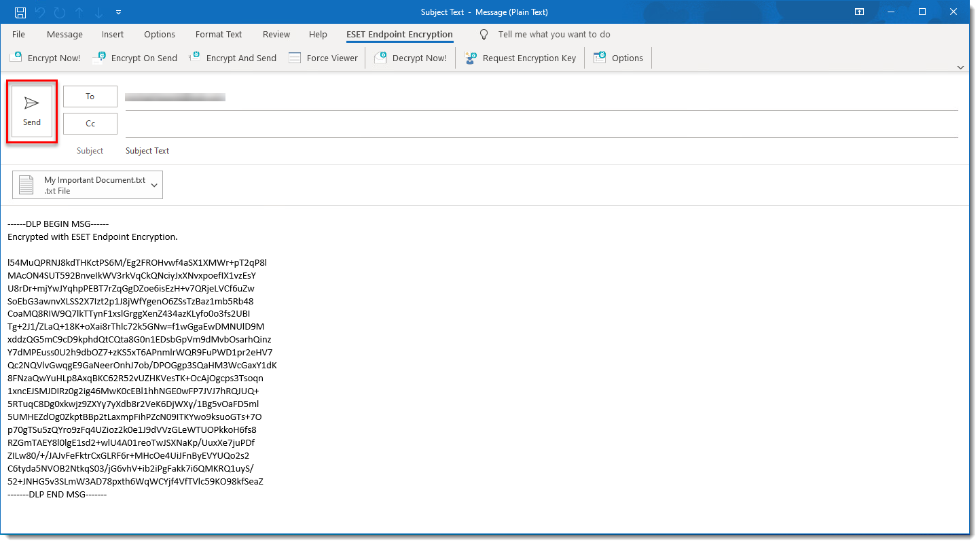Open the Format Text ribbon tab
Viewport: 980px width, 545px height.
tap(218, 34)
